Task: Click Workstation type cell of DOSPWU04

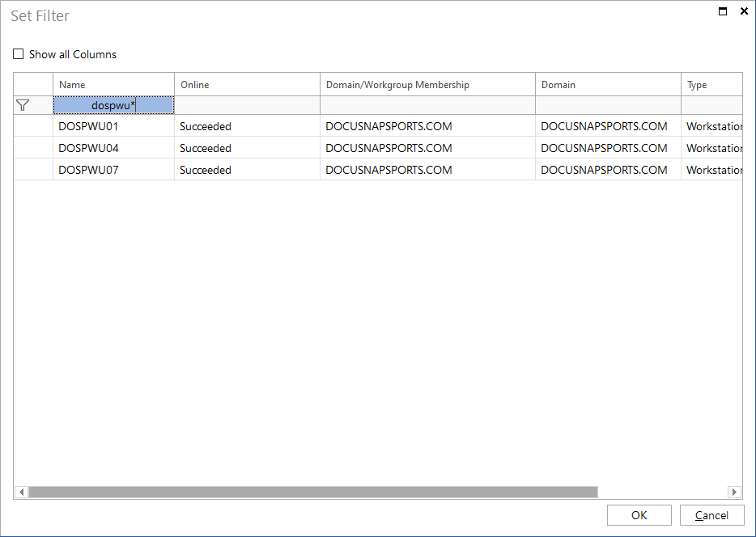Action: [711, 148]
